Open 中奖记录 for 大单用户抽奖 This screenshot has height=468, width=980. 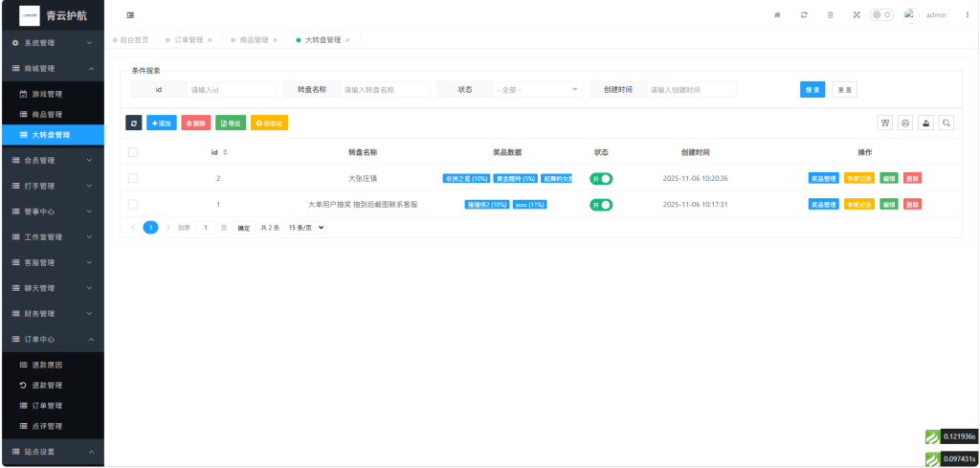point(859,204)
